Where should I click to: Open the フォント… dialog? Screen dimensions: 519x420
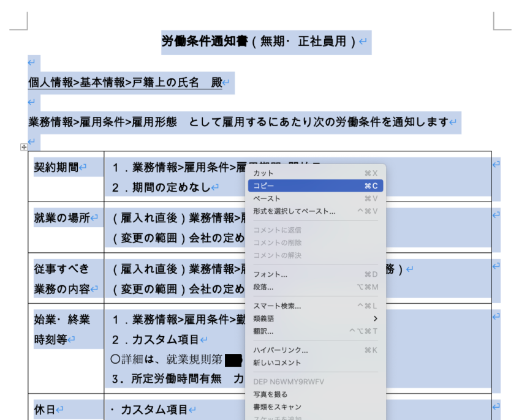click(270, 274)
